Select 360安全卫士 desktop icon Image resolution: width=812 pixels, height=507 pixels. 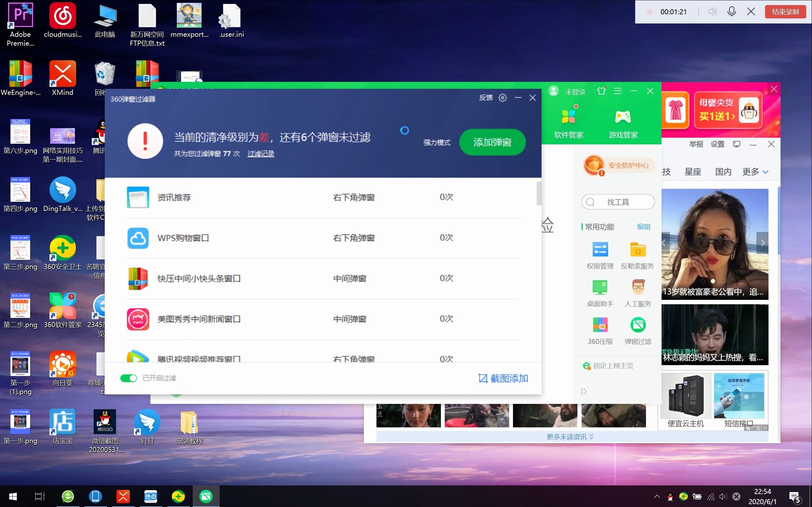coord(63,253)
